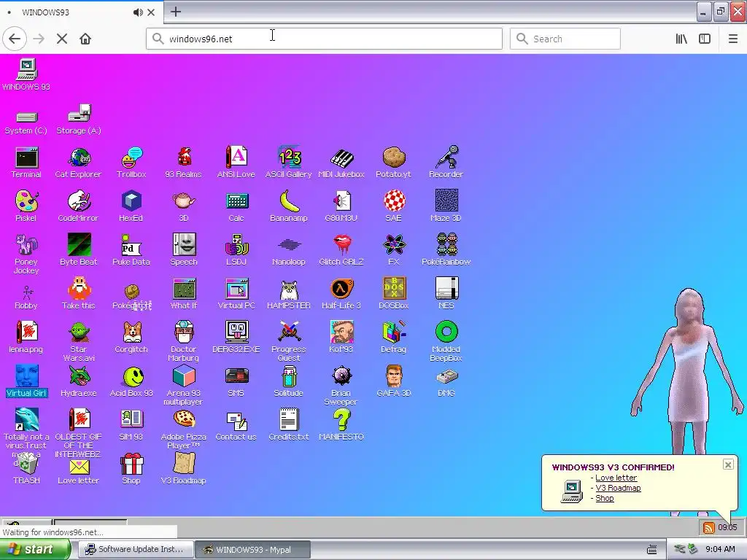Screen dimensions: 747x560
Task: Open DOSBox icon
Action: (x=393, y=294)
